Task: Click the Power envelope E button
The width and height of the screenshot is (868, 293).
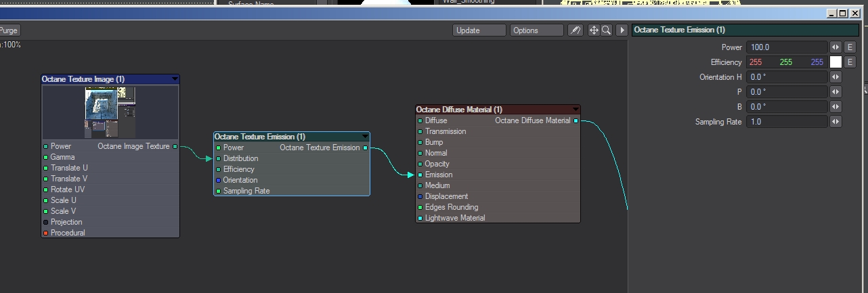Action: point(850,47)
